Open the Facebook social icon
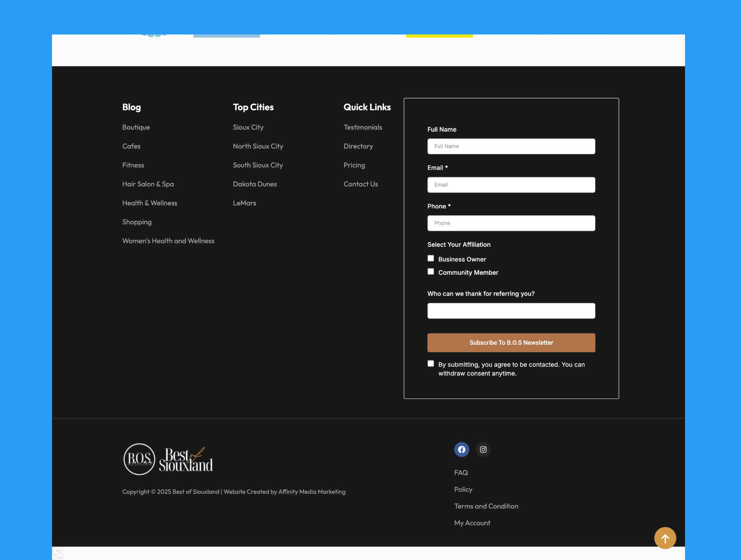This screenshot has height=560, width=741. pos(462,449)
